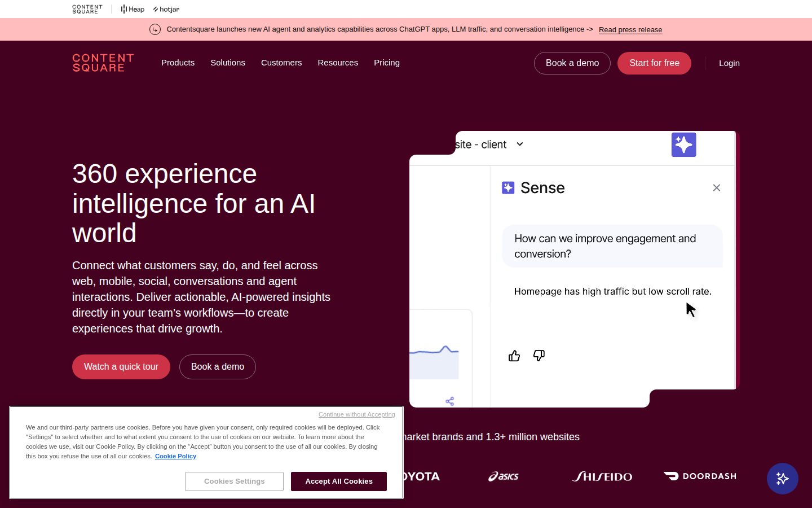This screenshot has width=812, height=508.
Task: Open the floating AI assistant button
Action: pyautogui.click(x=783, y=479)
